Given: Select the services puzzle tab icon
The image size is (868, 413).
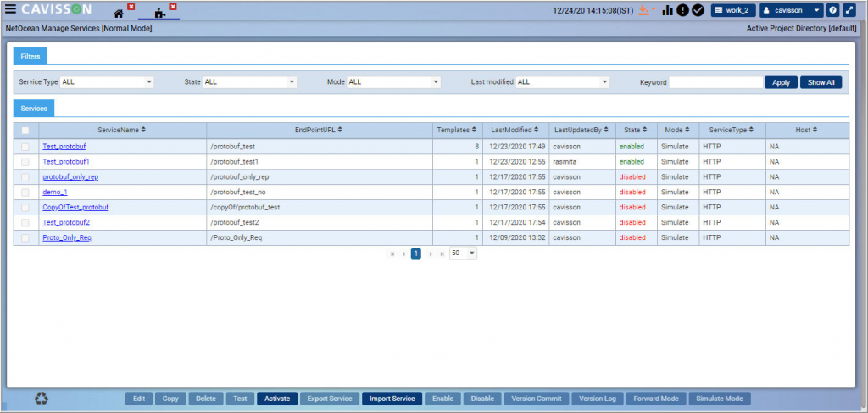Looking at the screenshot, I should 160,14.
